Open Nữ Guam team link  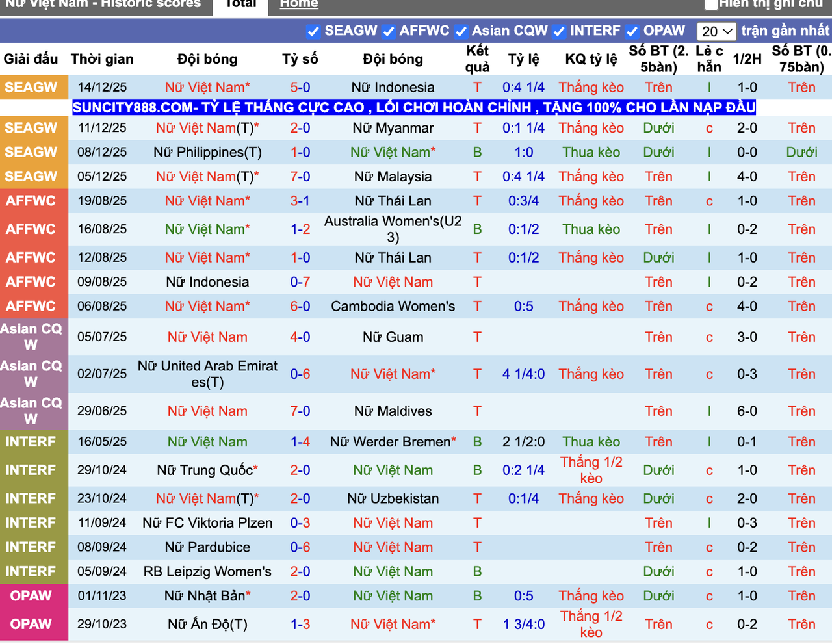393,337
